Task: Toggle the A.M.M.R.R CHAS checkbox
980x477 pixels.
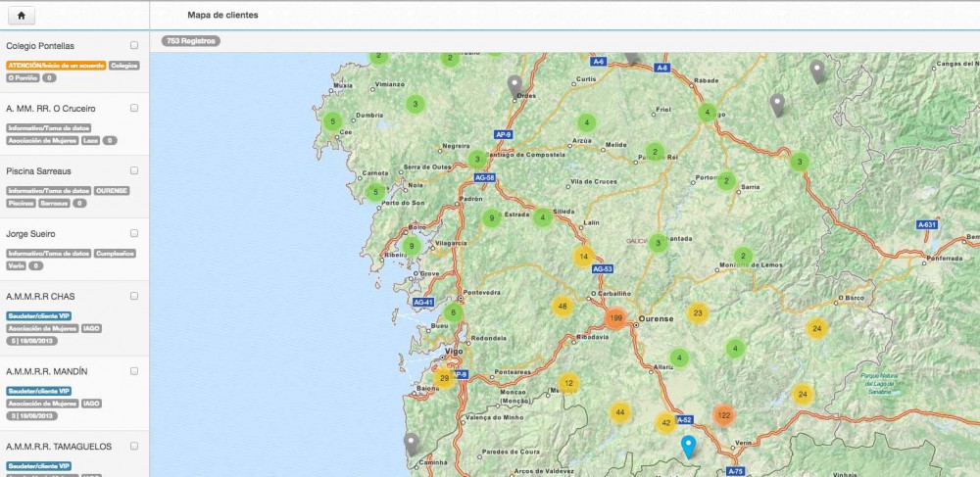Action: [x=134, y=296]
